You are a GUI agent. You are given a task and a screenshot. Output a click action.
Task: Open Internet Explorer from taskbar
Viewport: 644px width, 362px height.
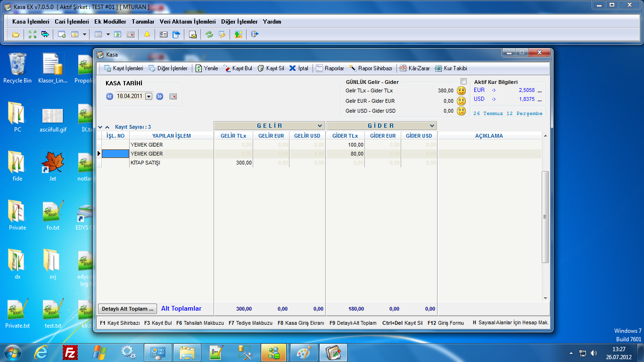pos(42,352)
